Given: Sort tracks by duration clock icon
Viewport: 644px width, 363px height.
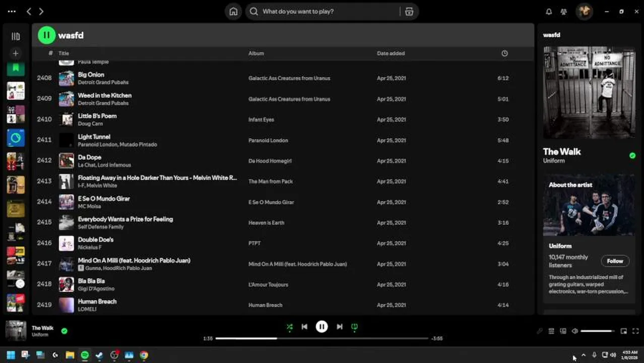Looking at the screenshot, I should [x=504, y=53].
